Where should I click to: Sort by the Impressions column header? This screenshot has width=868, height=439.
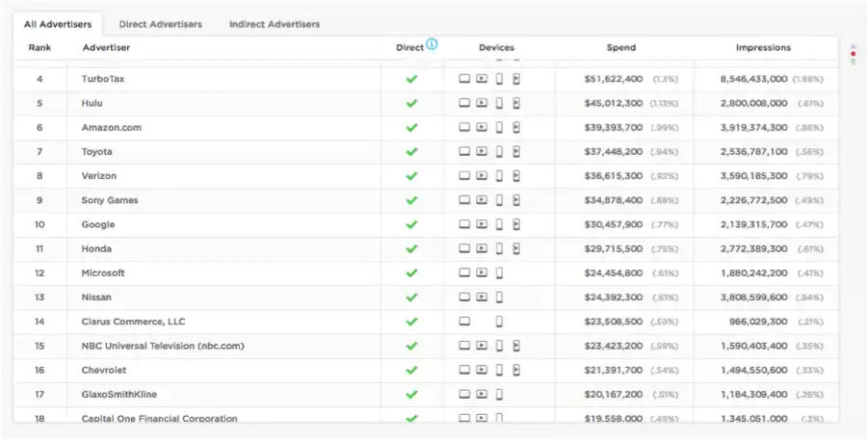[763, 47]
